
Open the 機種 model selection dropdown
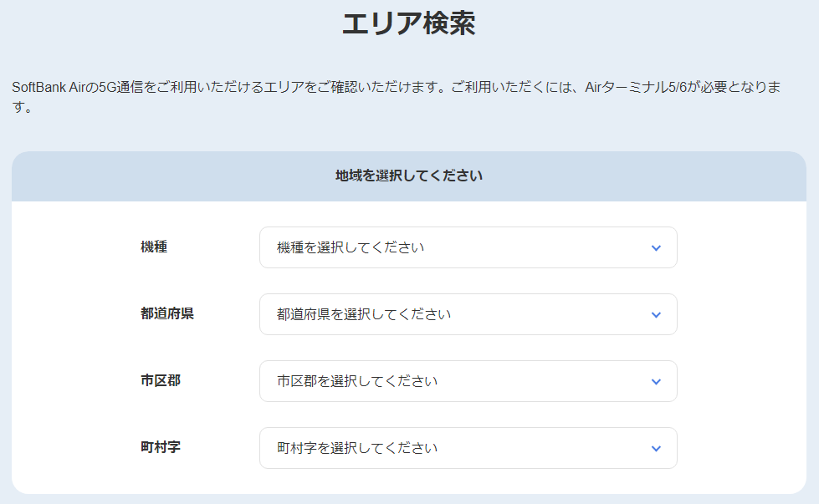(x=468, y=247)
